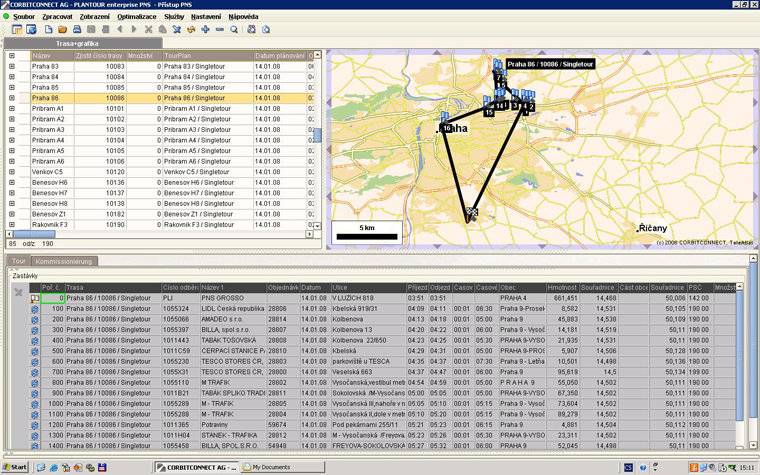Expand the Pribram A1 row
The width and height of the screenshot is (760, 475).
coord(12,109)
